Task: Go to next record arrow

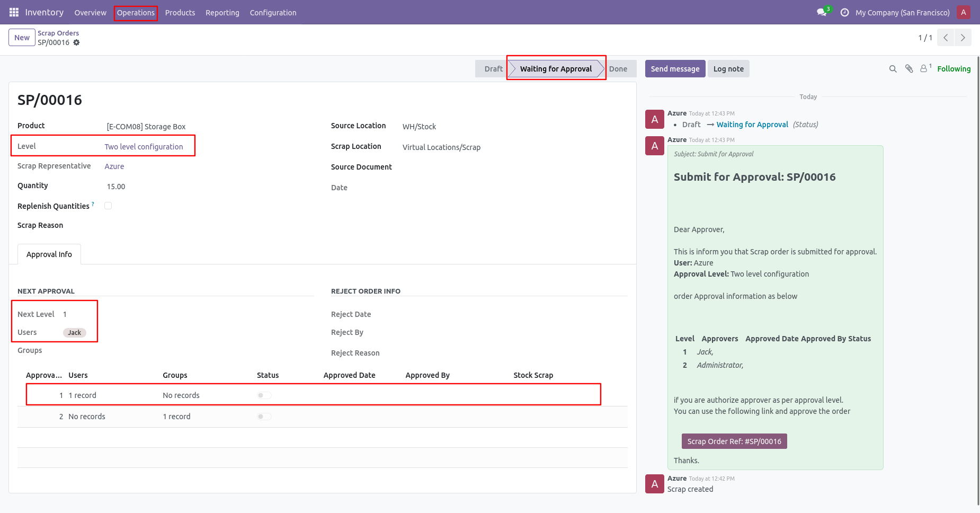Action: [x=963, y=38]
